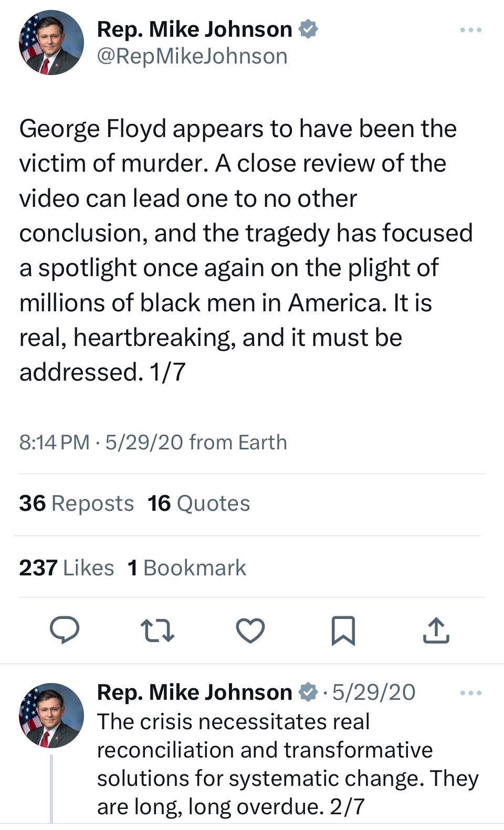504x830 pixels.
Task: Tap the 1 Bookmark count
Action: pyautogui.click(x=187, y=568)
